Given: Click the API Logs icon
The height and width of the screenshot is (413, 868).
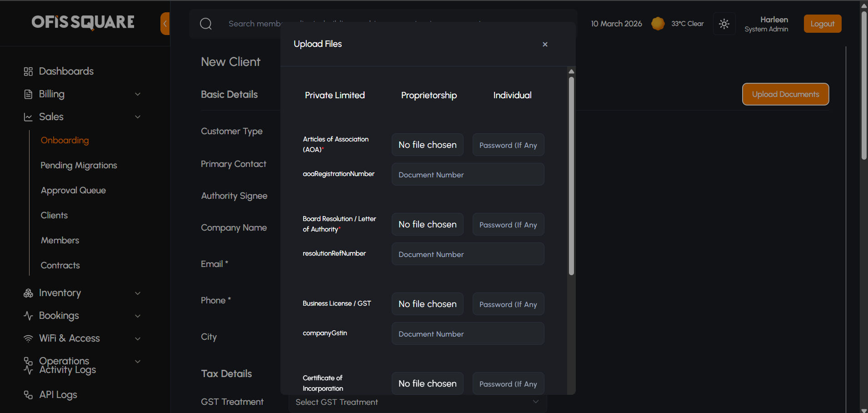Looking at the screenshot, I should [28, 395].
